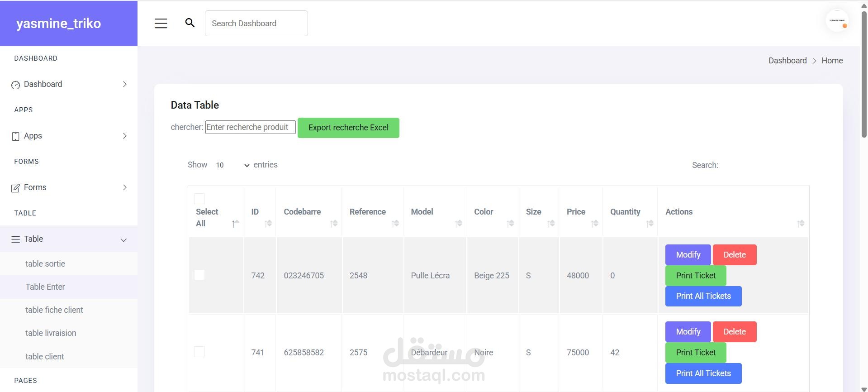Check the row for ID 741
This screenshot has width=868, height=392.
199,352
